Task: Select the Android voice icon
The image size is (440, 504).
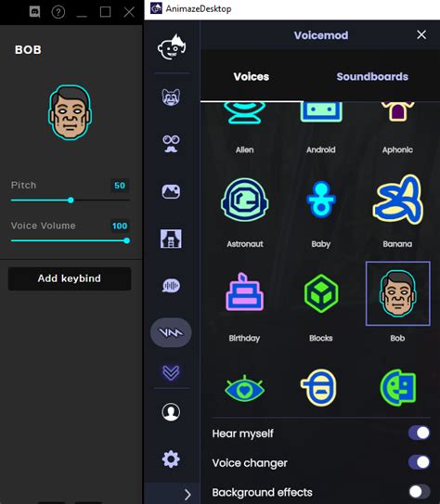Action: (x=321, y=112)
